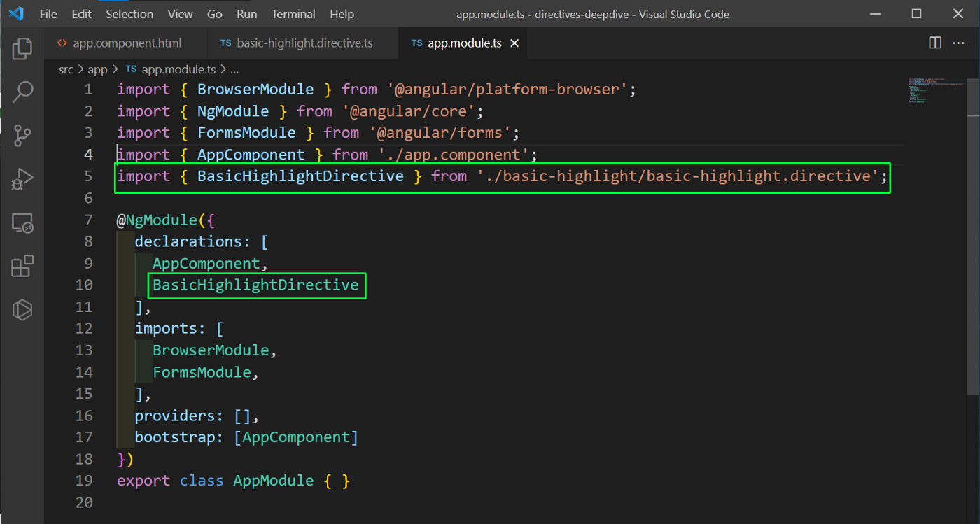Open the File menu
Screen dimensions: 980x524
pyautogui.click(x=48, y=14)
